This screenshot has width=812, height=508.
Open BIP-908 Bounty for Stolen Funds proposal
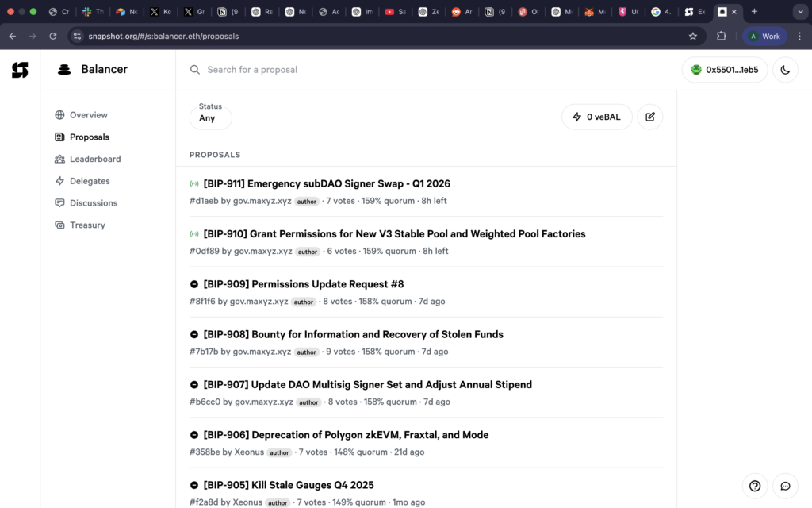click(353, 334)
